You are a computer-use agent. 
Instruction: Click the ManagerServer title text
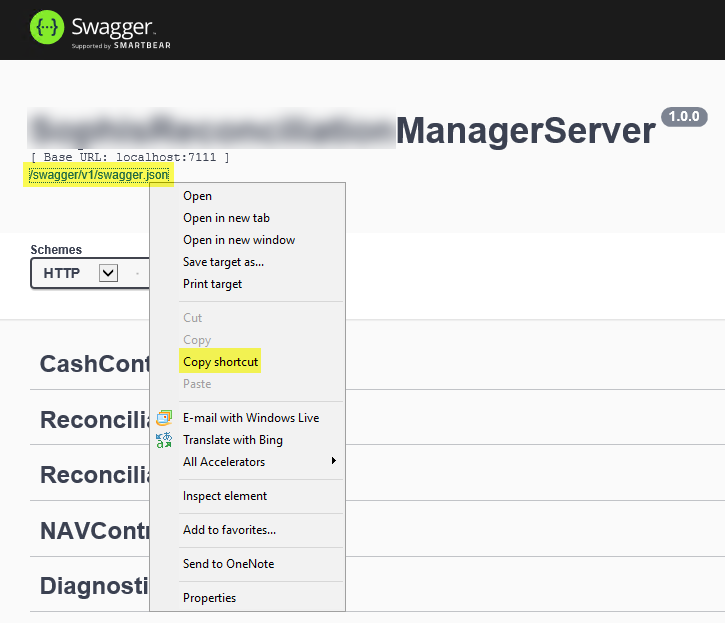(525, 131)
